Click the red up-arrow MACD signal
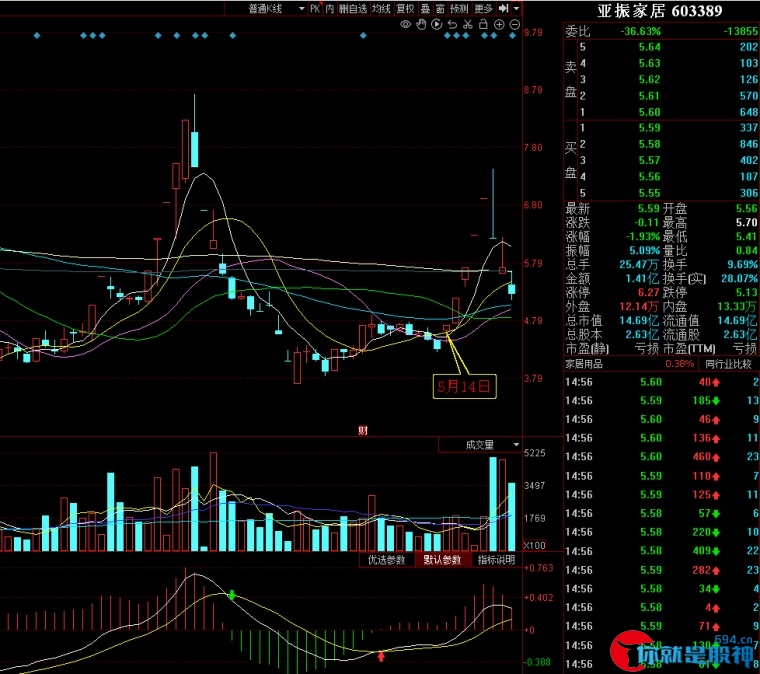Viewport: 760px width, 674px height. coord(381,657)
